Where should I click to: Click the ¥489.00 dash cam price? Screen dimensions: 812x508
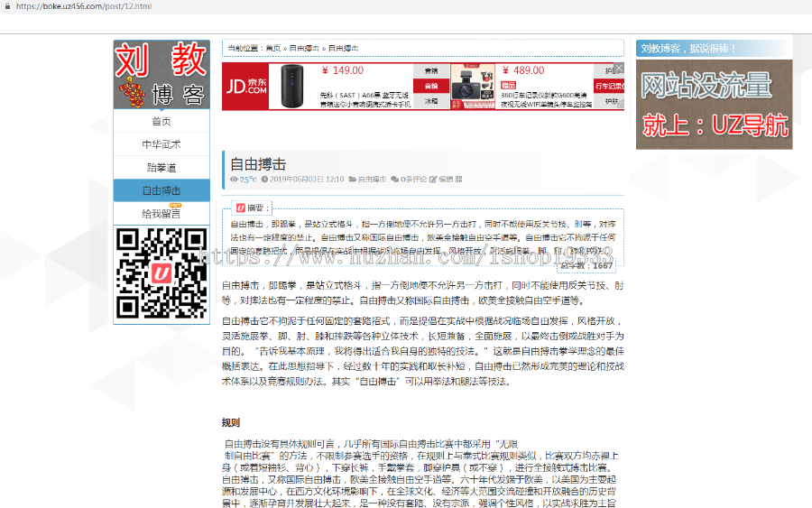523,70
